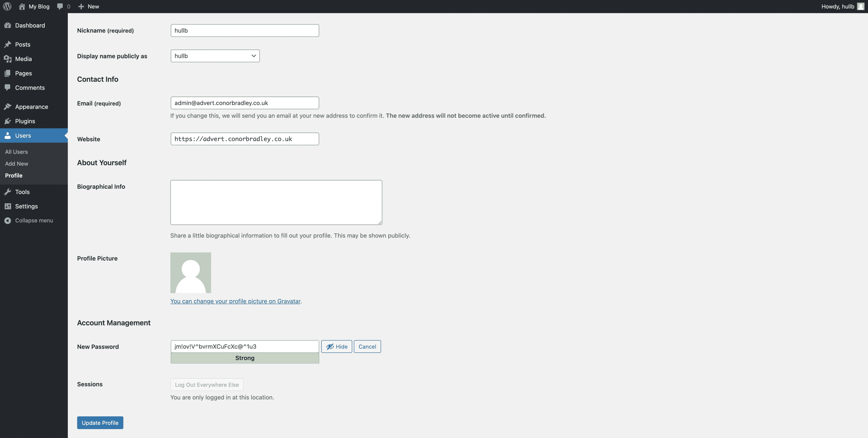Click into the Biographical Info textarea
The width and height of the screenshot is (868, 438).
click(x=276, y=202)
